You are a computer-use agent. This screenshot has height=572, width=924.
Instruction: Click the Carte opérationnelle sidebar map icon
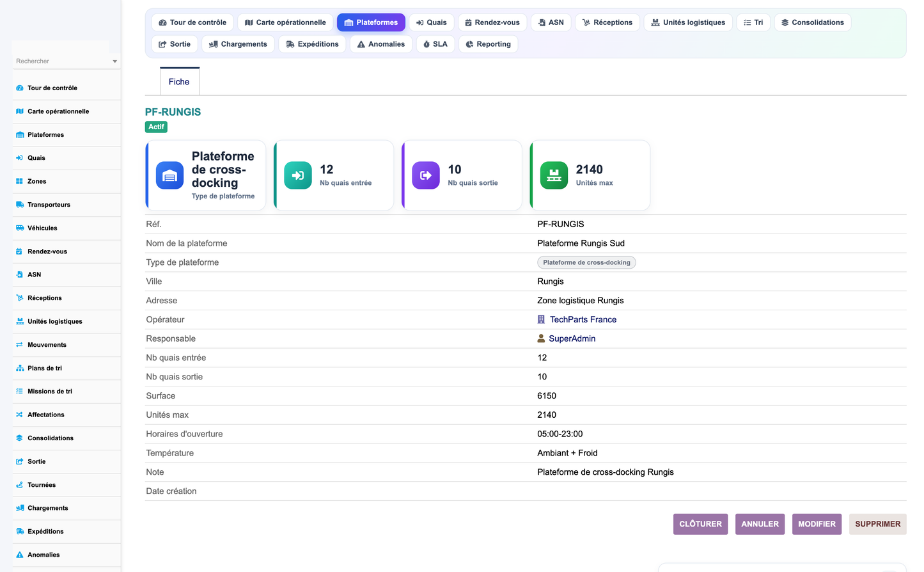pos(20,111)
